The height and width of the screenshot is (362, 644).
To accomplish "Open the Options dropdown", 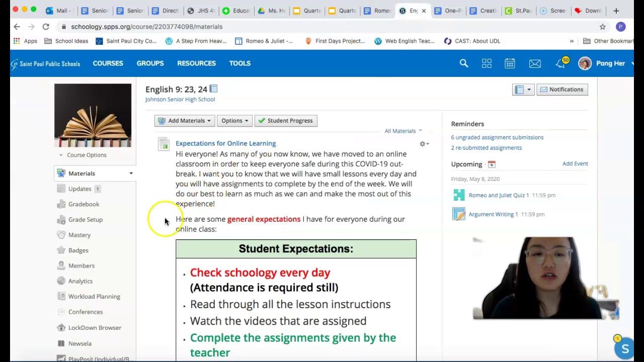I will [x=234, y=121].
